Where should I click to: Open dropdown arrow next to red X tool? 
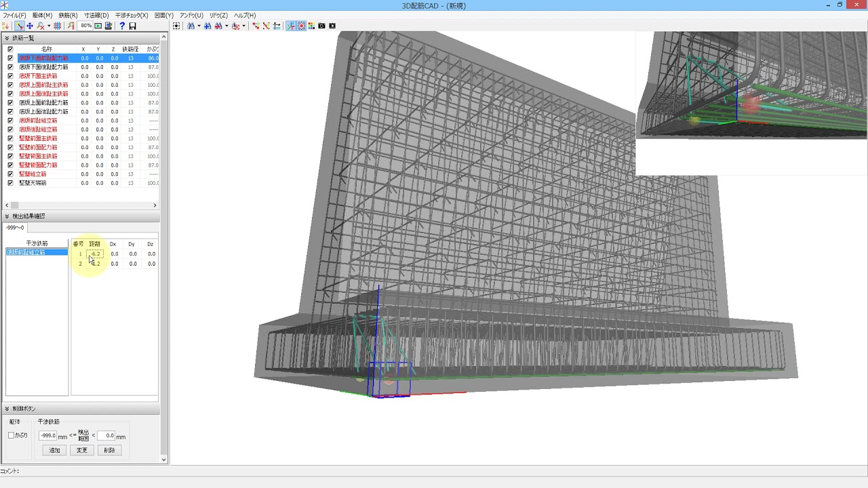[x=49, y=26]
